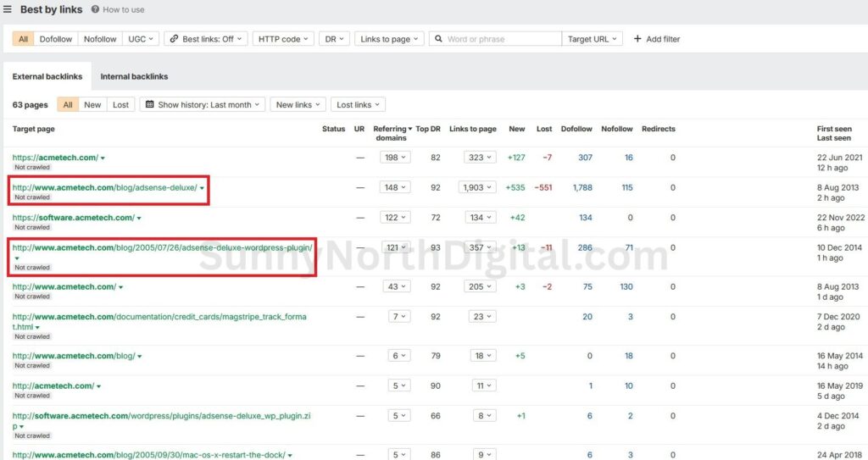Open the https://acmetech.com/ target page link
868x460 pixels.
pos(55,158)
